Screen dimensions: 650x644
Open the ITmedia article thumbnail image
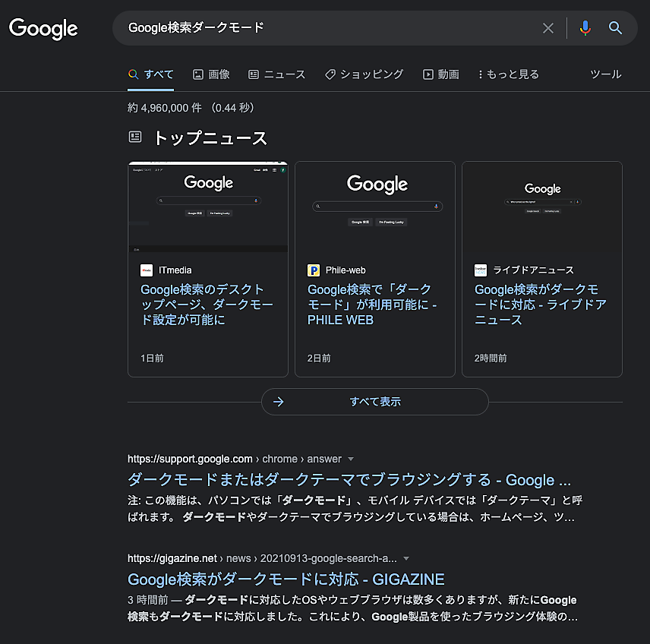point(208,207)
